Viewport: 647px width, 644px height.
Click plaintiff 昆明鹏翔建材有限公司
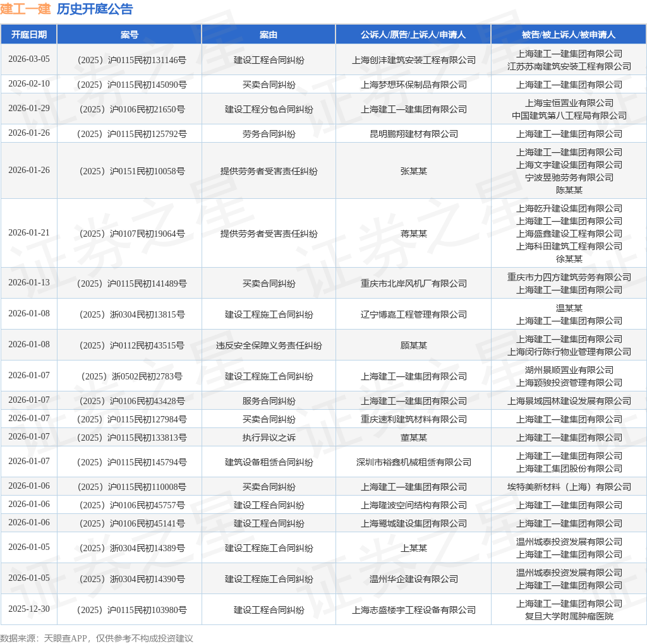click(x=413, y=134)
